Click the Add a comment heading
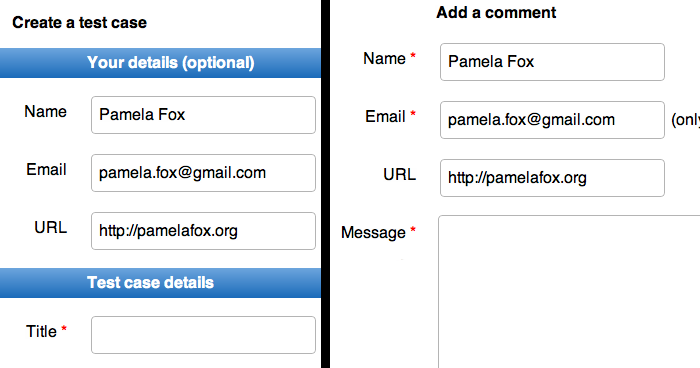700x368 pixels. click(496, 13)
